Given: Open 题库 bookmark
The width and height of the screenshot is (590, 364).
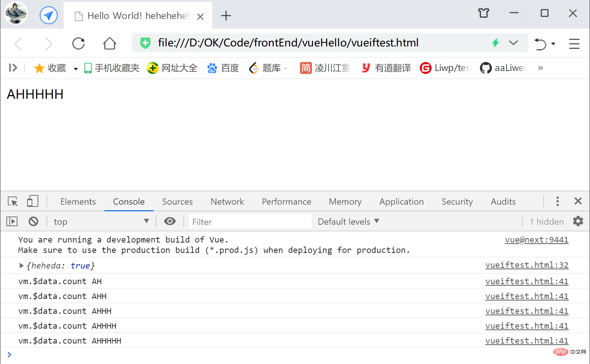Looking at the screenshot, I should 268,68.
